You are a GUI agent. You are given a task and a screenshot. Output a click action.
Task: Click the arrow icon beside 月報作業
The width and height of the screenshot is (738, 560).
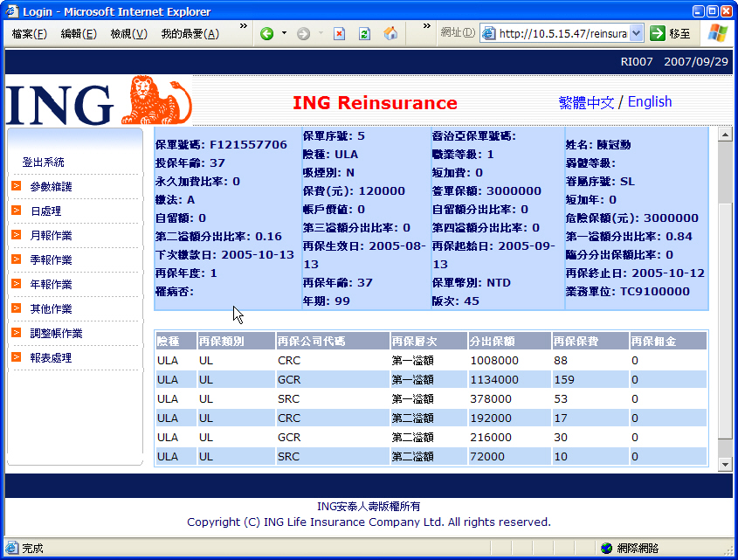16,234
